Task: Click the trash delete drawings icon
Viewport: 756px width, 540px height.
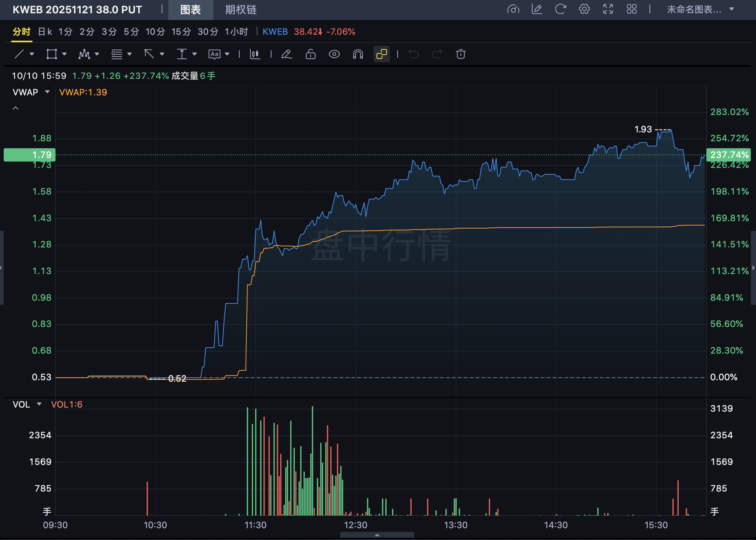Action: pyautogui.click(x=460, y=54)
